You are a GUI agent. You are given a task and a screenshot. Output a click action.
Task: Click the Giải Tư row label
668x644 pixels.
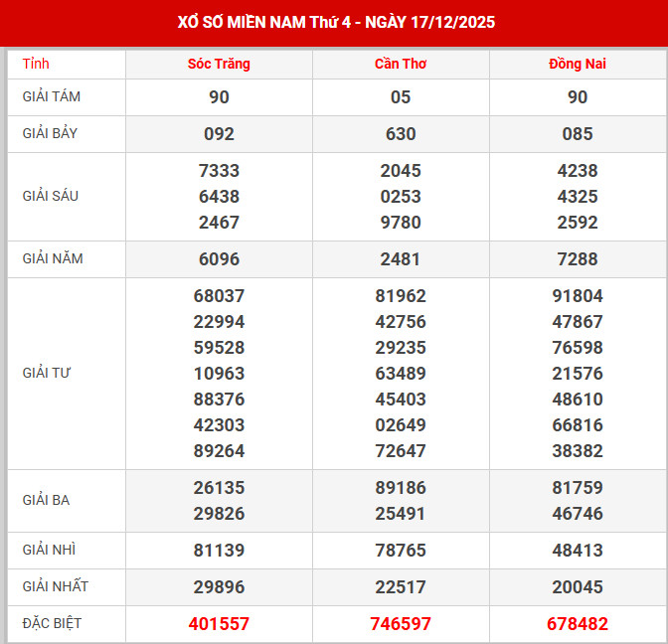(47, 373)
